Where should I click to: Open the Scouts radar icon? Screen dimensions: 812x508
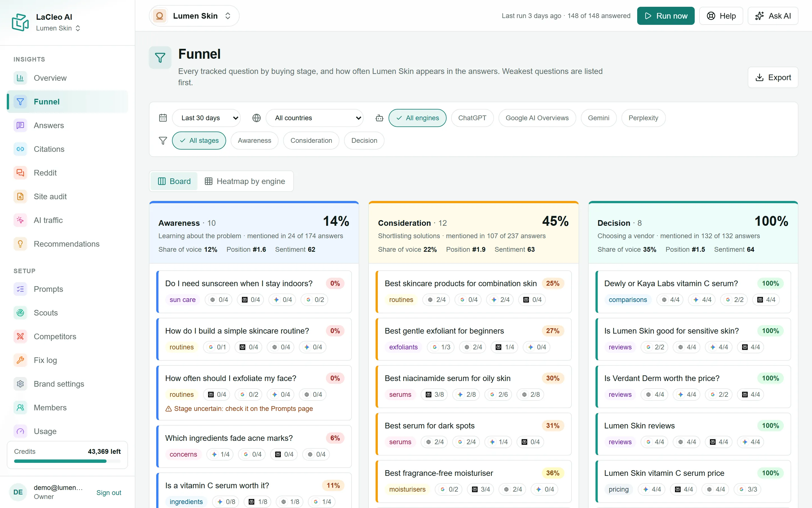[20, 313]
